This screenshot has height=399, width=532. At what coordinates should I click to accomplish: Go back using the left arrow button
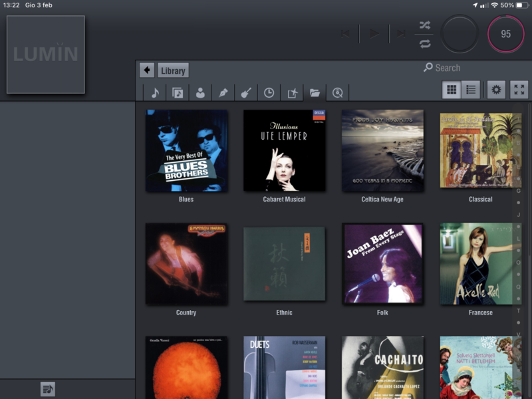pos(147,70)
